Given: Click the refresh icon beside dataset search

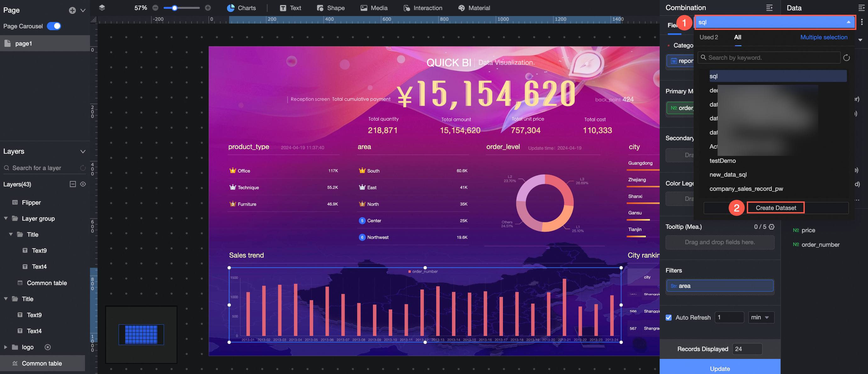Looking at the screenshot, I should tap(846, 58).
